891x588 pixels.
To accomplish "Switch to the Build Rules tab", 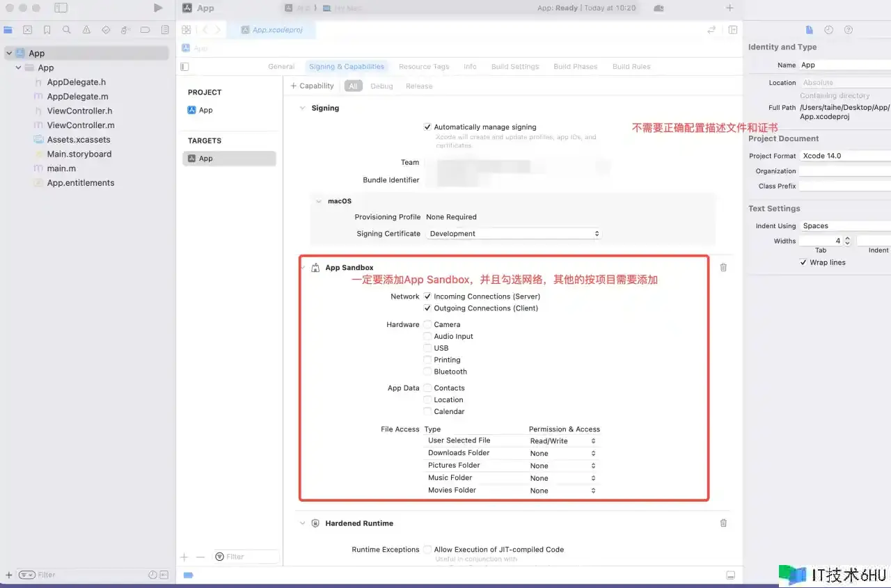I will point(631,67).
